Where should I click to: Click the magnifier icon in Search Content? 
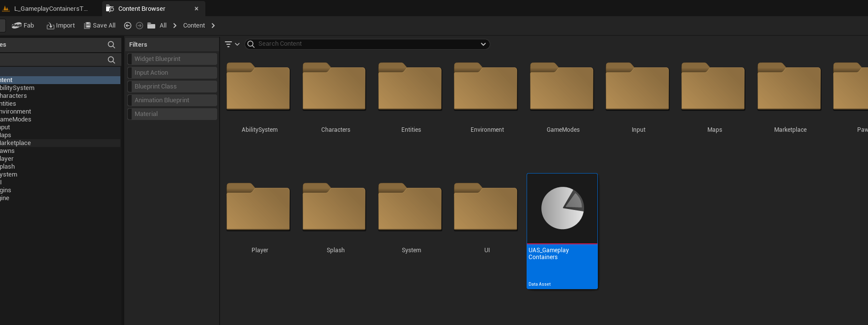[x=251, y=44]
